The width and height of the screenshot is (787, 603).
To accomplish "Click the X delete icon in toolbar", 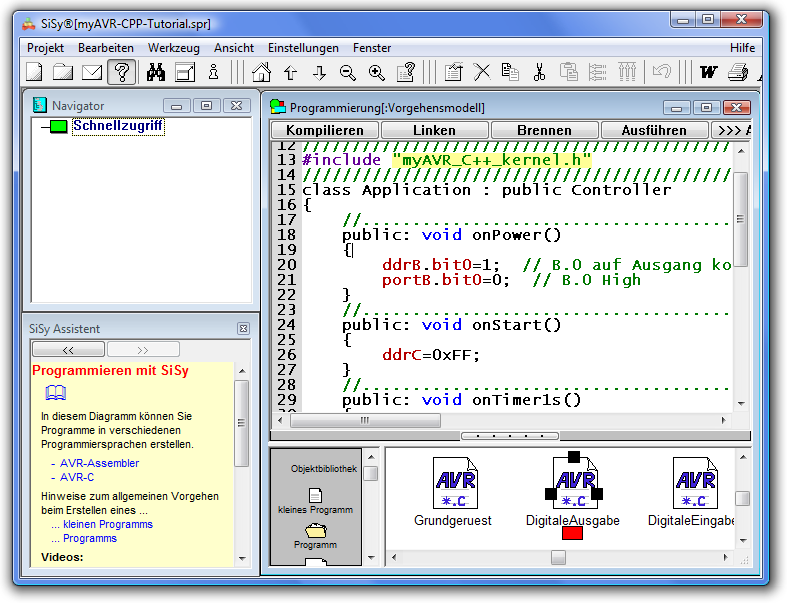I will (x=482, y=72).
